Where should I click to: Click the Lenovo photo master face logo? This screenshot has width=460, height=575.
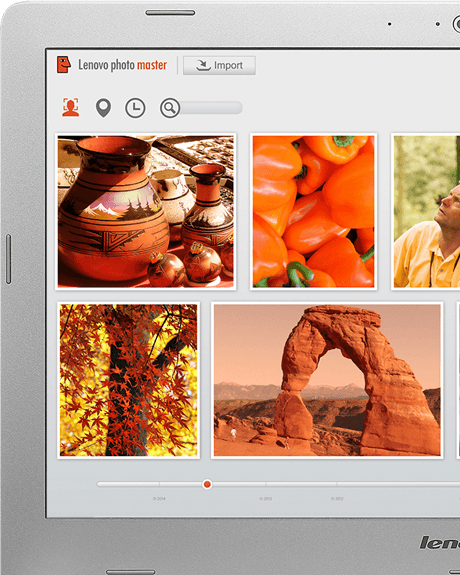click(63, 65)
